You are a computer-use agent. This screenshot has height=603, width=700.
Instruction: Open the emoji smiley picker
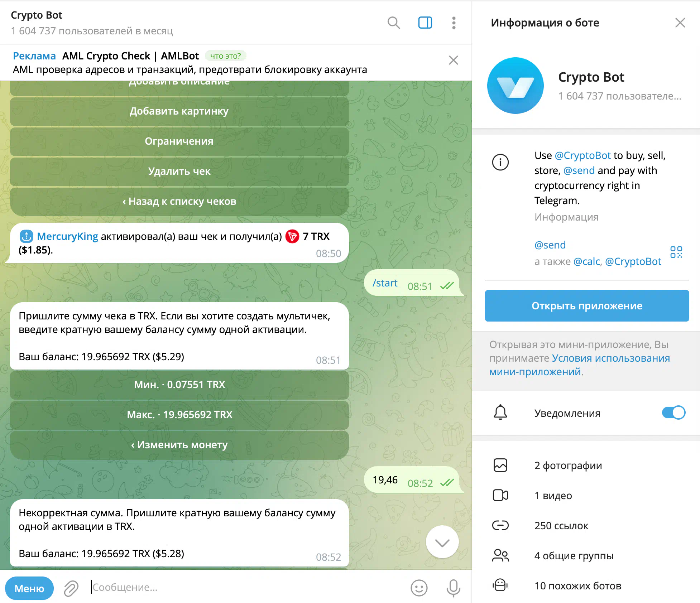pos(419,588)
